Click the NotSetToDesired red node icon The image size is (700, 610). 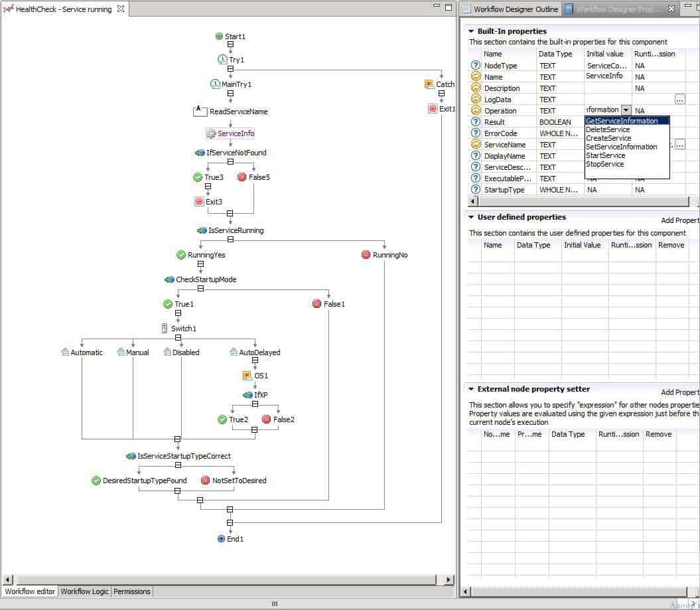[206, 481]
